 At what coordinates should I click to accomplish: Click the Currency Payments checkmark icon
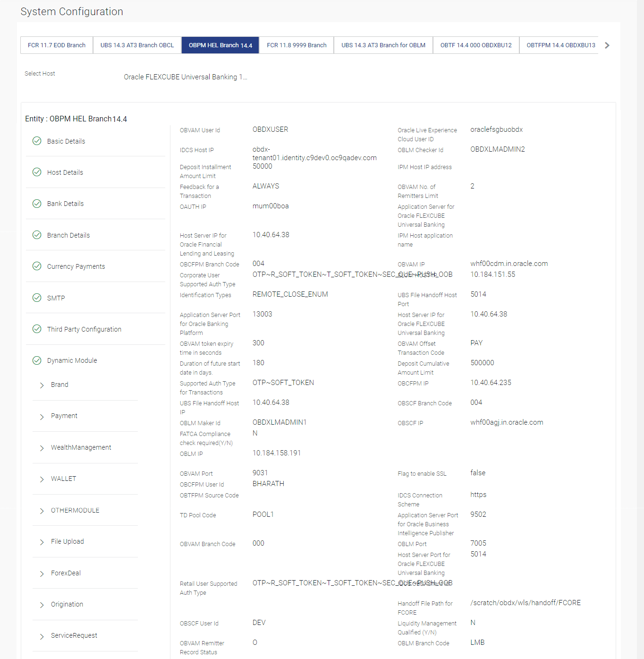pos(37,266)
